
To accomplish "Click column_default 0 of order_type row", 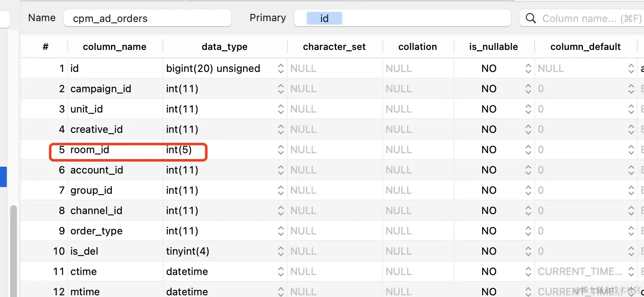I will click(541, 231).
